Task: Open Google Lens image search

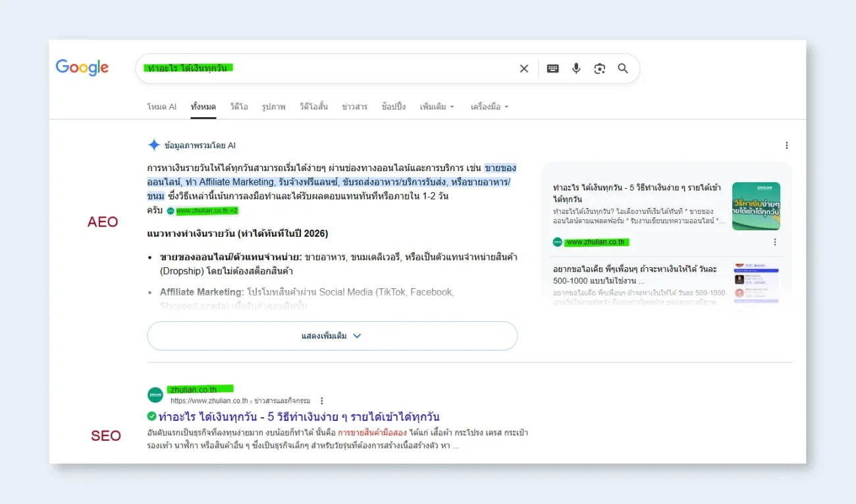Action: (x=599, y=68)
